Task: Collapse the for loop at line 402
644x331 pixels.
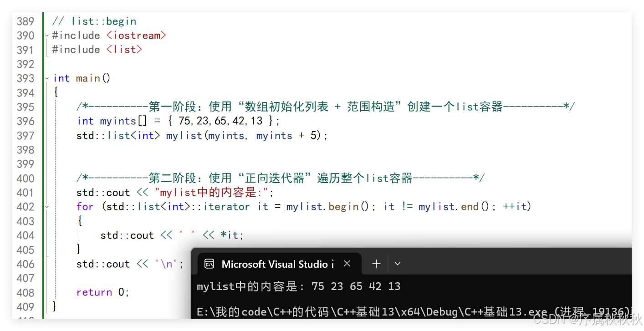Action: (x=47, y=207)
